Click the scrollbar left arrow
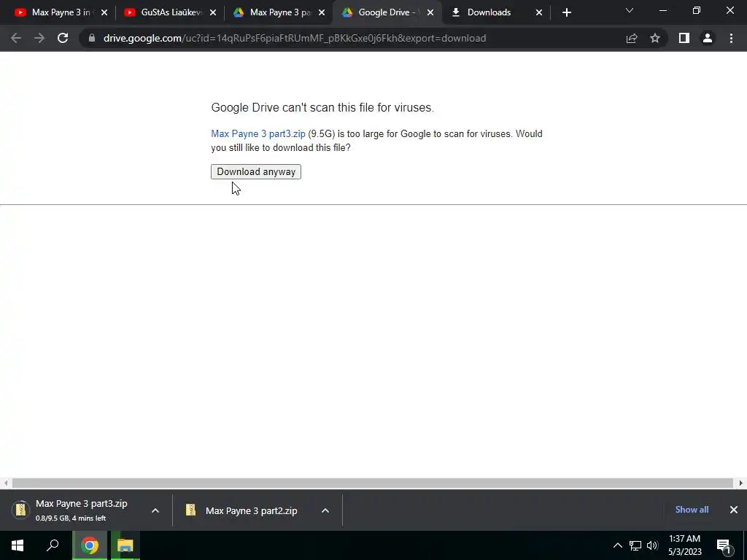 [x=6, y=483]
